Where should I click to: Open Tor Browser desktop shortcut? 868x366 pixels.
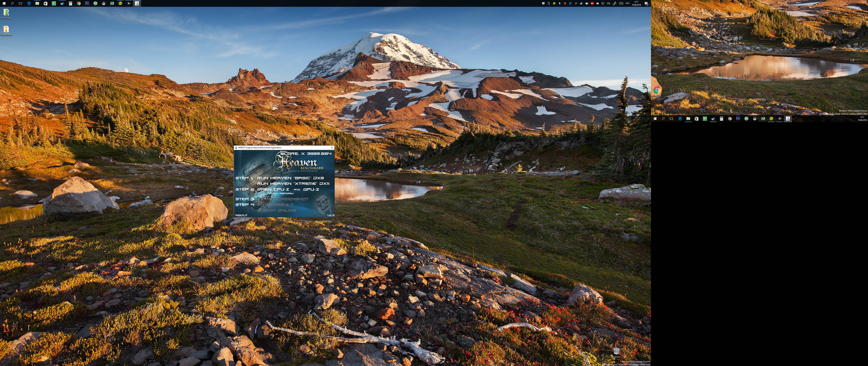6,13
